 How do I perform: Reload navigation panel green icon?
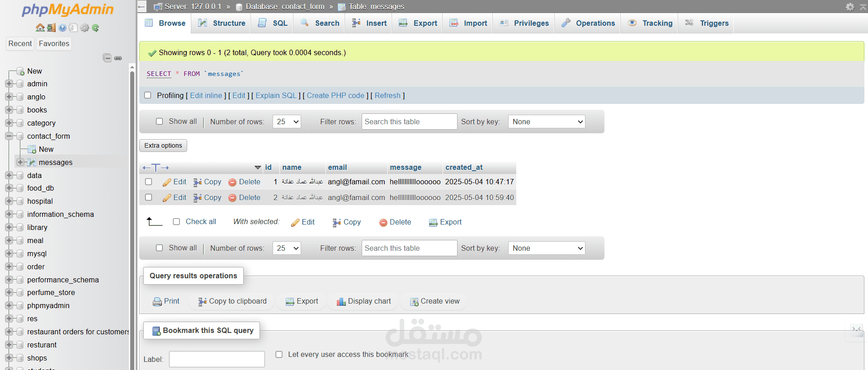[95, 28]
